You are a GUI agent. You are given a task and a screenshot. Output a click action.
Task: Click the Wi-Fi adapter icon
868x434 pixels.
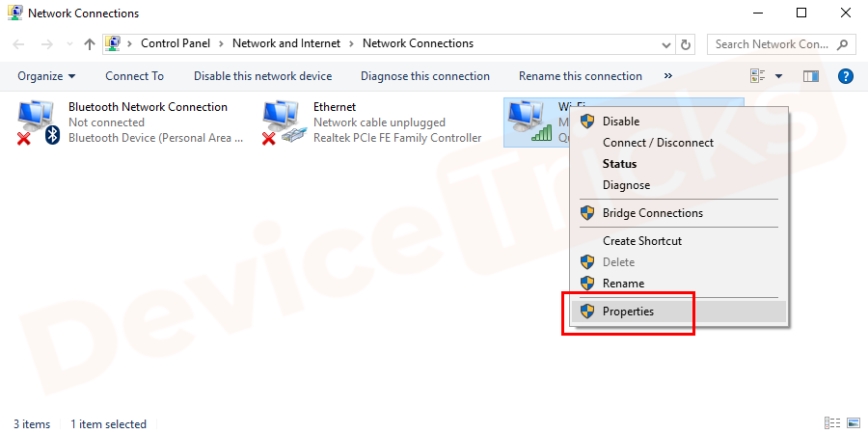[528, 122]
